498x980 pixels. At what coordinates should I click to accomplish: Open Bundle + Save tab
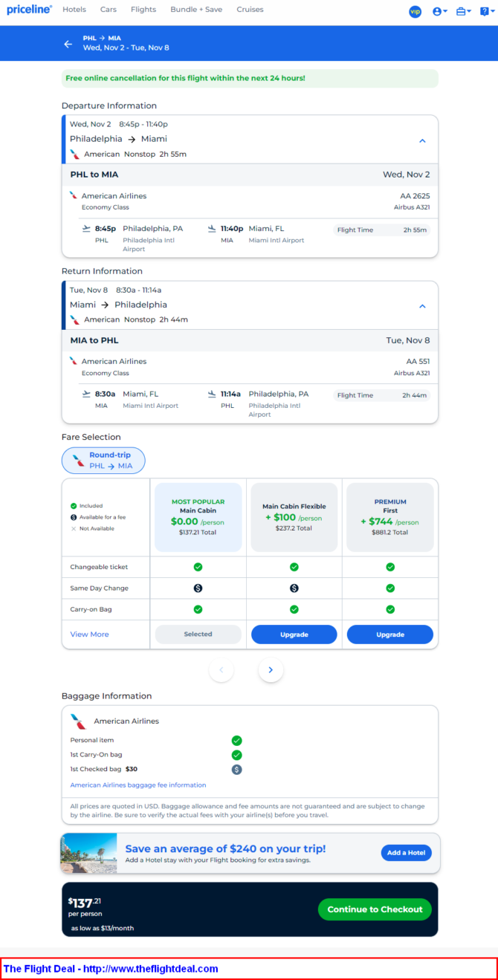196,10
